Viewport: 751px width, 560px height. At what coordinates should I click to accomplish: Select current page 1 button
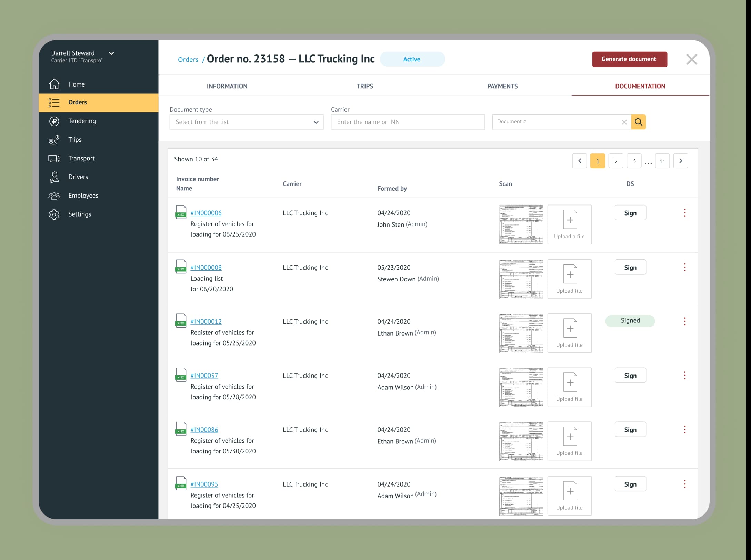pyautogui.click(x=598, y=161)
